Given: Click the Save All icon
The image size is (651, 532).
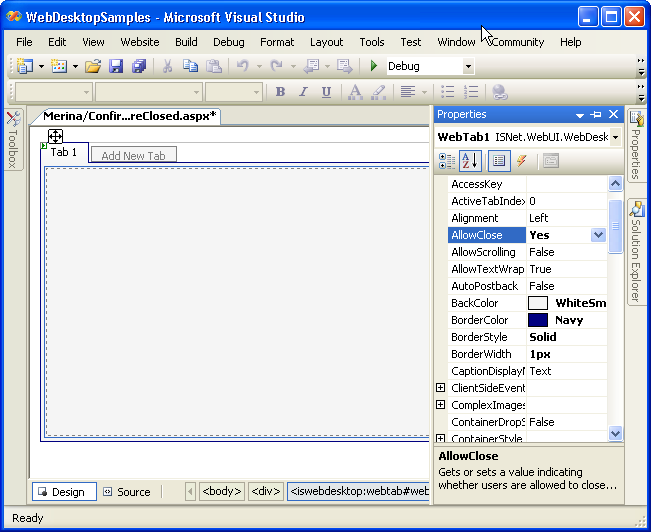Looking at the screenshot, I should pos(139,66).
